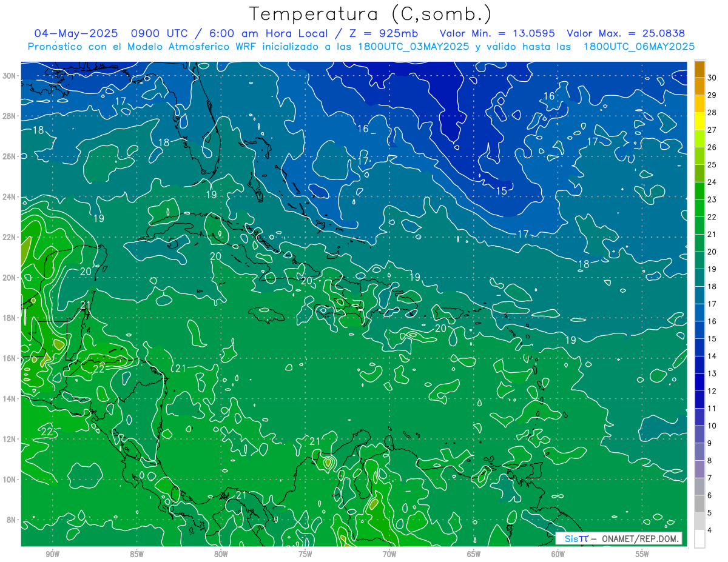Click the '85W' longitude axis label
Image resolution: width=728 pixels, height=562 pixels.
[x=136, y=554]
